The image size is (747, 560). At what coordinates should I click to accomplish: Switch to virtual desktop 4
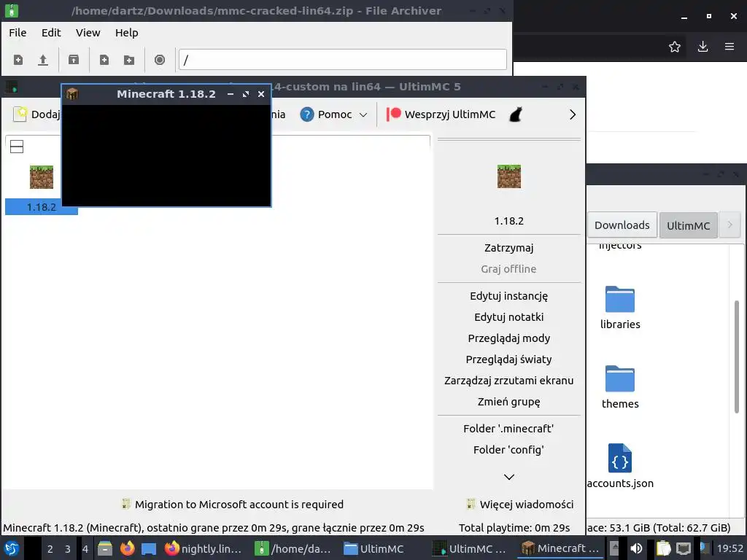click(x=85, y=549)
